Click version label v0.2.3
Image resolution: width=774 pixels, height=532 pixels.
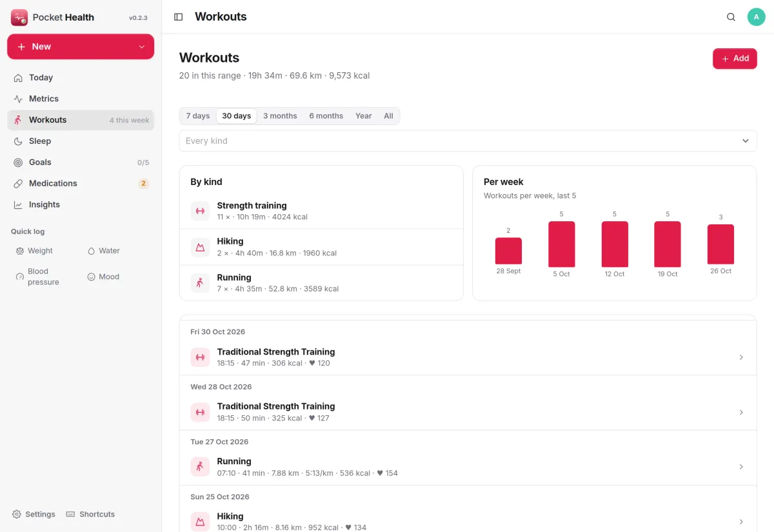[138, 18]
